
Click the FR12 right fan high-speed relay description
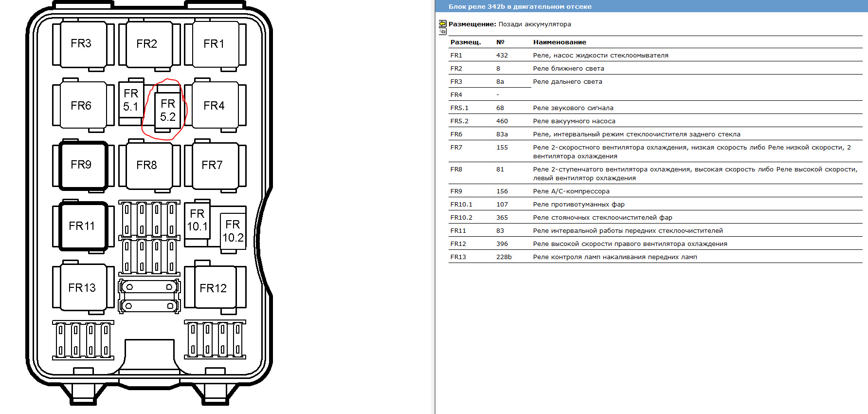pyautogui.click(x=630, y=244)
